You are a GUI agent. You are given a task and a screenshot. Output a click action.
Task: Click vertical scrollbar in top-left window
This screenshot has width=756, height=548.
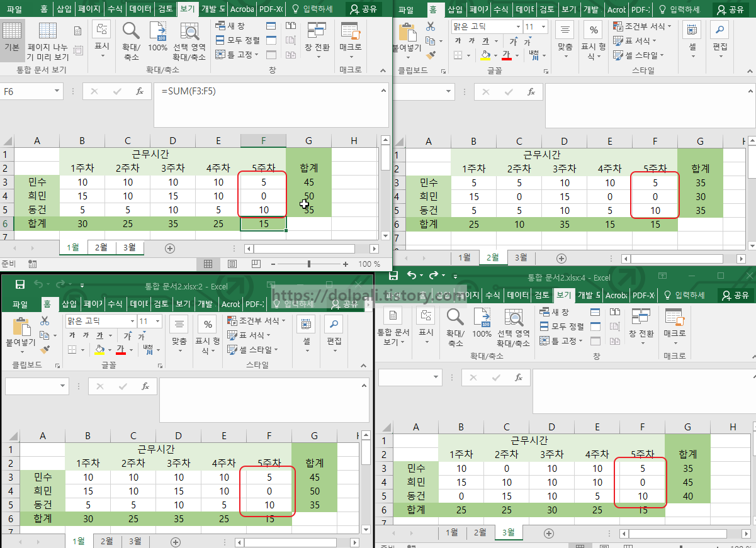tap(385, 189)
